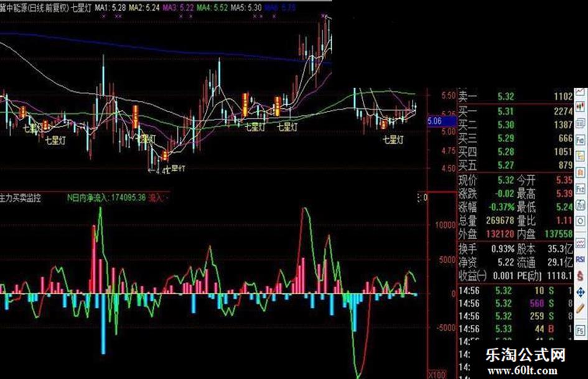Open the F12 trading icon
Viewport: 588px width, 379px height.
[580, 189]
